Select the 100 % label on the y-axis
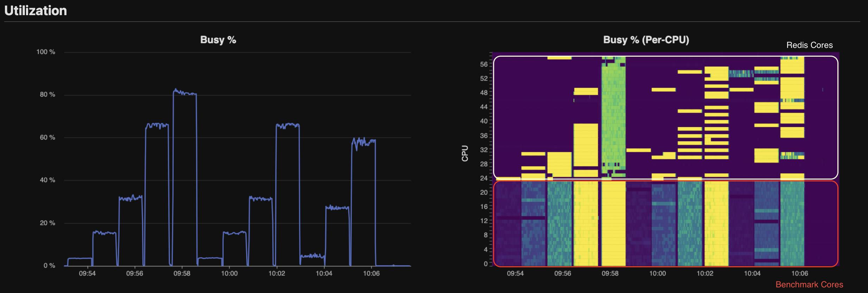The image size is (868, 293). 46,52
